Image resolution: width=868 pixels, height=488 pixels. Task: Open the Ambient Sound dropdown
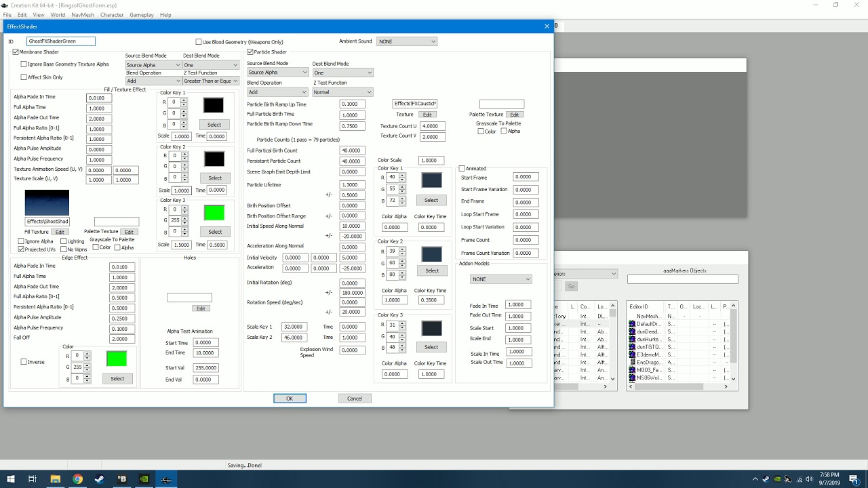[x=407, y=41]
